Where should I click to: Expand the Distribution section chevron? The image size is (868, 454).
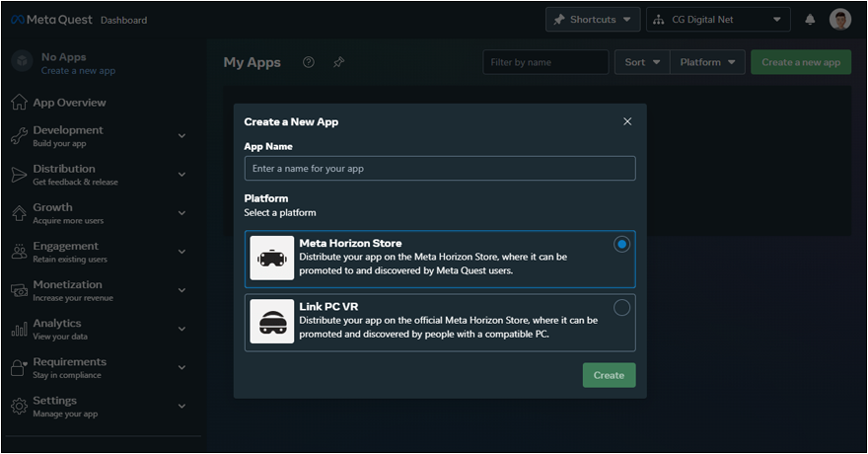181,175
